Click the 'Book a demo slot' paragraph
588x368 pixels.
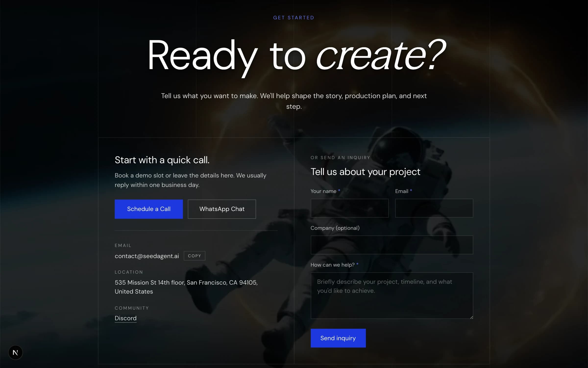click(190, 180)
